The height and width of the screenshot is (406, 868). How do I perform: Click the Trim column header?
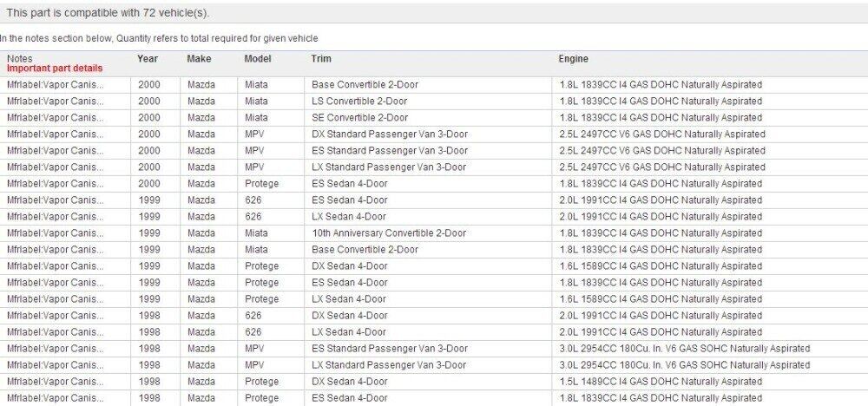(x=321, y=59)
